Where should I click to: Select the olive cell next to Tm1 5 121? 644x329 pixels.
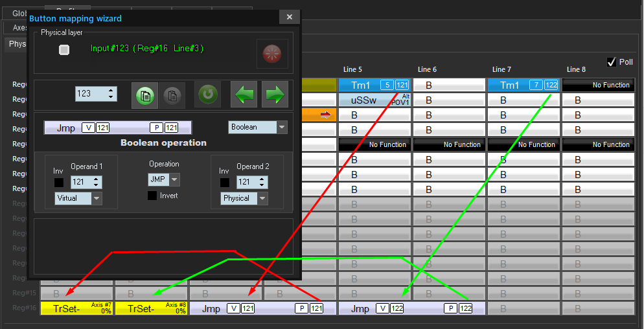(x=319, y=85)
